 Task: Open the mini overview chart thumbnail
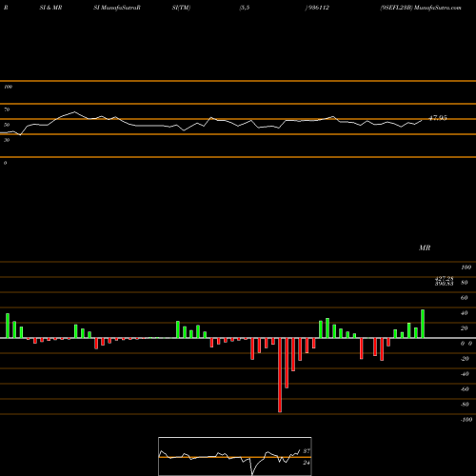(235, 456)
